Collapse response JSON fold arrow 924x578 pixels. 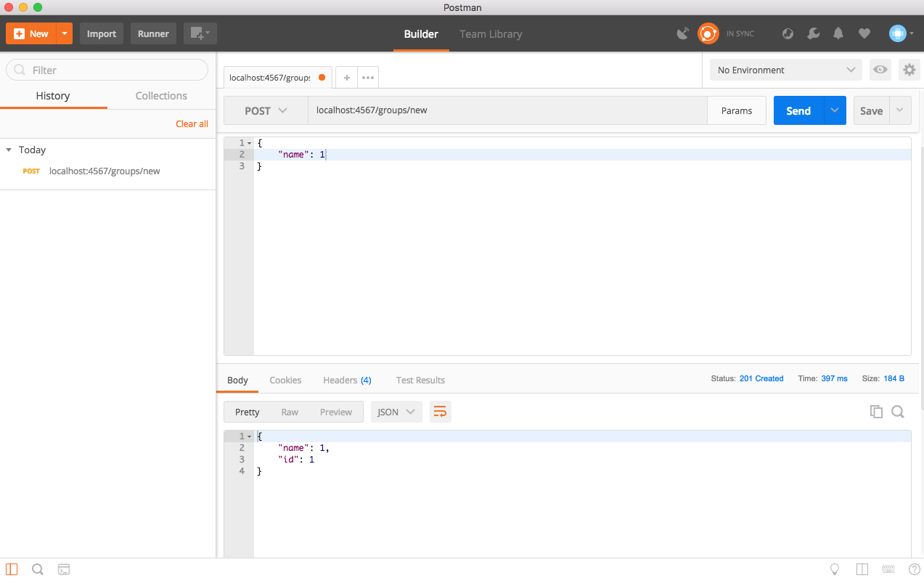pyautogui.click(x=250, y=436)
